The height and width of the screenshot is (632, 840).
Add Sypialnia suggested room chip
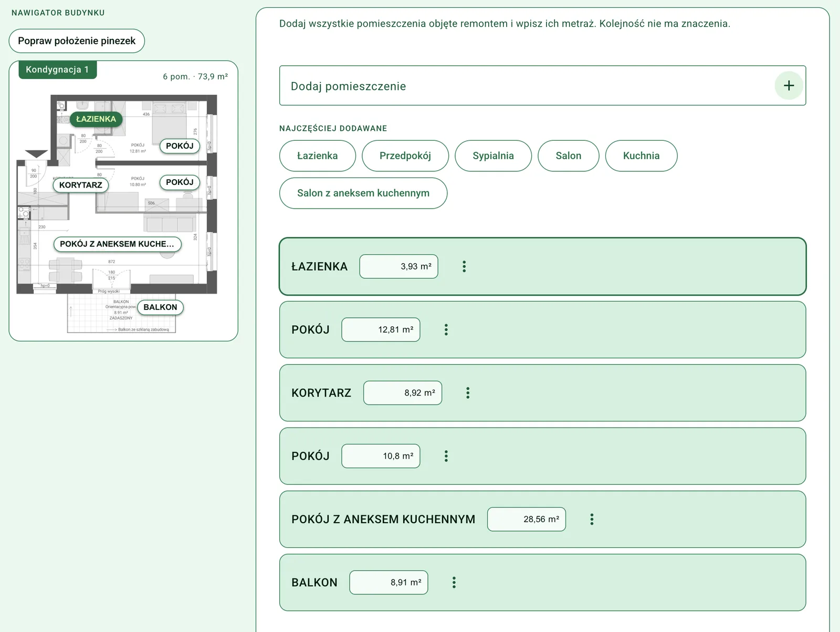(x=493, y=156)
